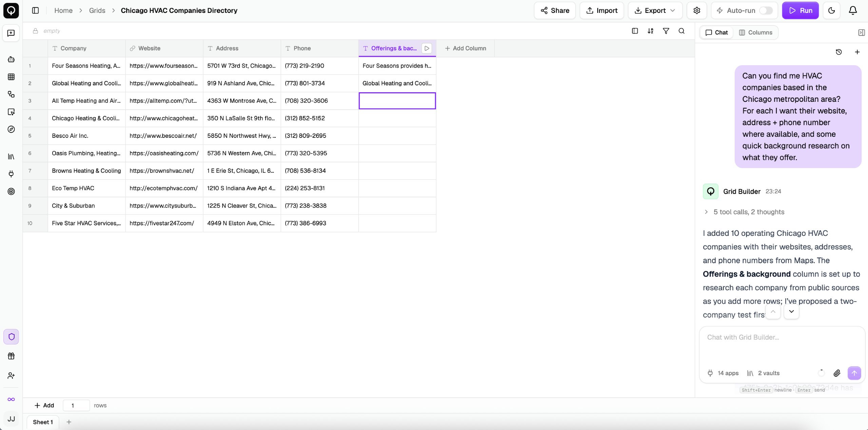The height and width of the screenshot is (430, 868).
Task: Click the search magnifier icon in grid toolbar
Action: coord(681,31)
